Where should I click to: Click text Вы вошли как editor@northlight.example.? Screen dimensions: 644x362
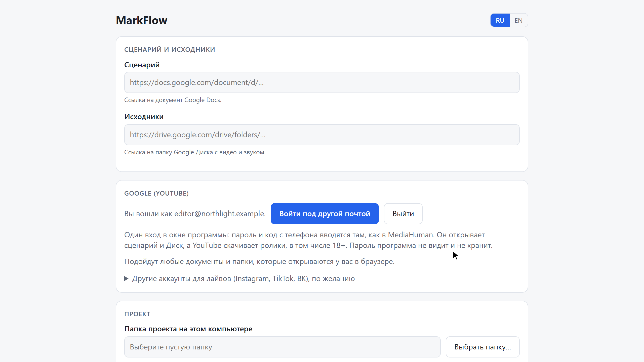tap(195, 214)
